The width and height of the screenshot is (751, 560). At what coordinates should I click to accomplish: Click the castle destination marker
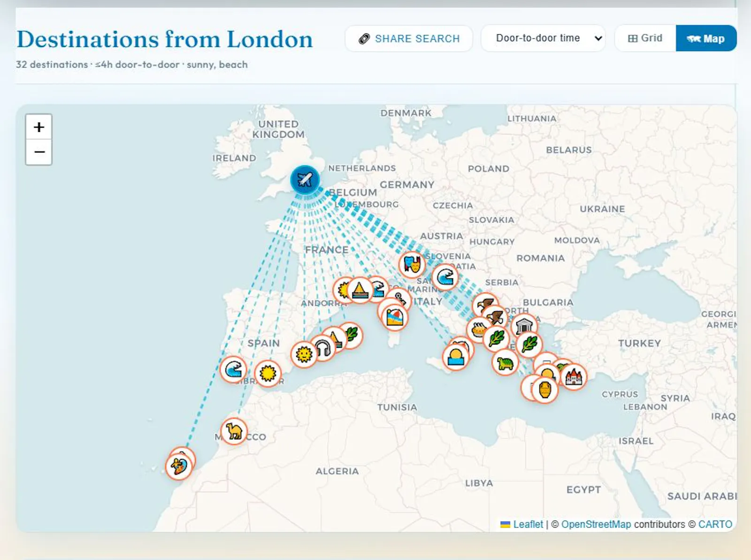pos(574,377)
